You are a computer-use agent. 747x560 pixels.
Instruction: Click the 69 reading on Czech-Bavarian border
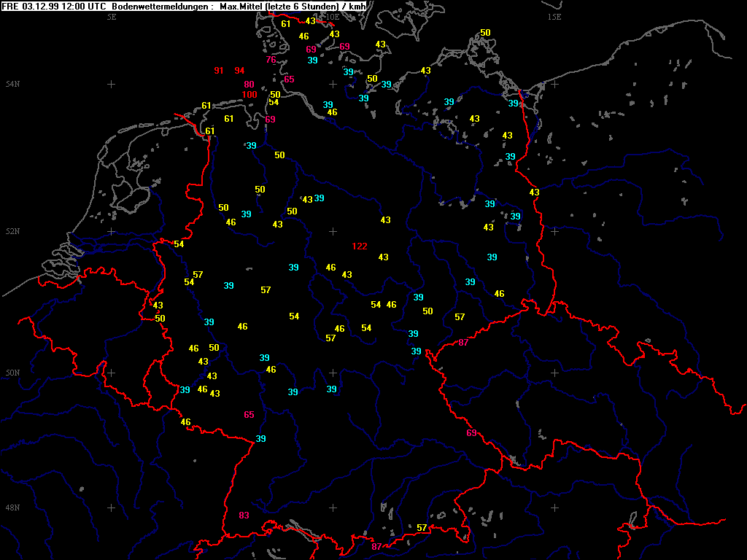471,433
